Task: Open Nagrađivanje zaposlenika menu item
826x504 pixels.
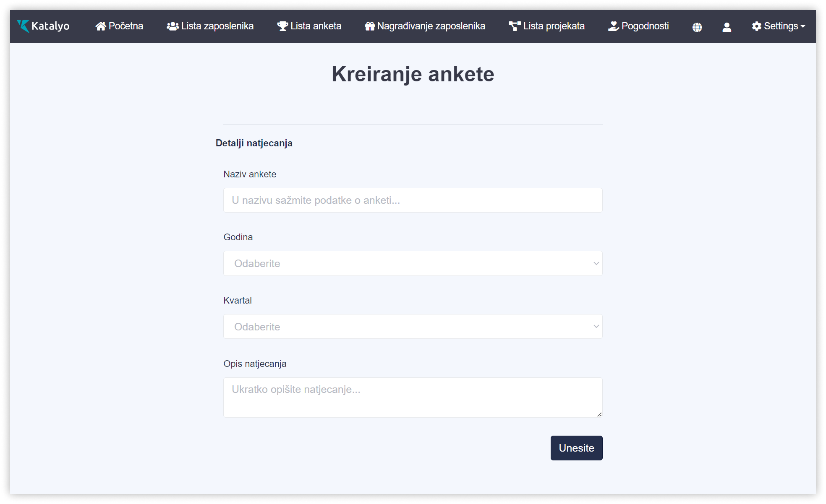Action: coord(431,26)
